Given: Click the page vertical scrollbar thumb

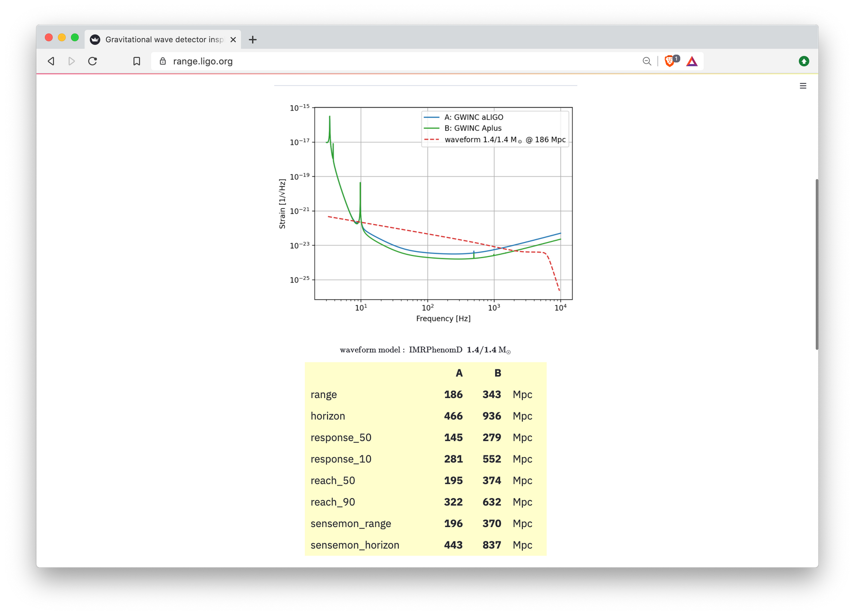Looking at the screenshot, I should 817,264.
